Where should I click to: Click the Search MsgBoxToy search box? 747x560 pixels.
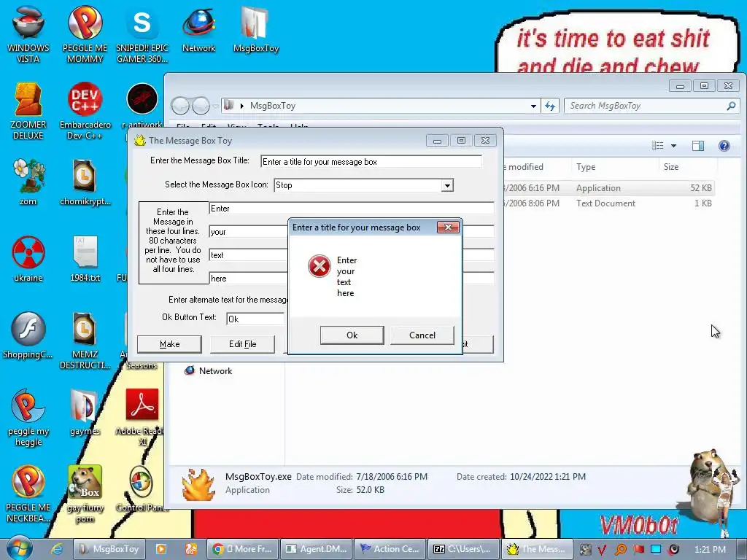coord(651,106)
